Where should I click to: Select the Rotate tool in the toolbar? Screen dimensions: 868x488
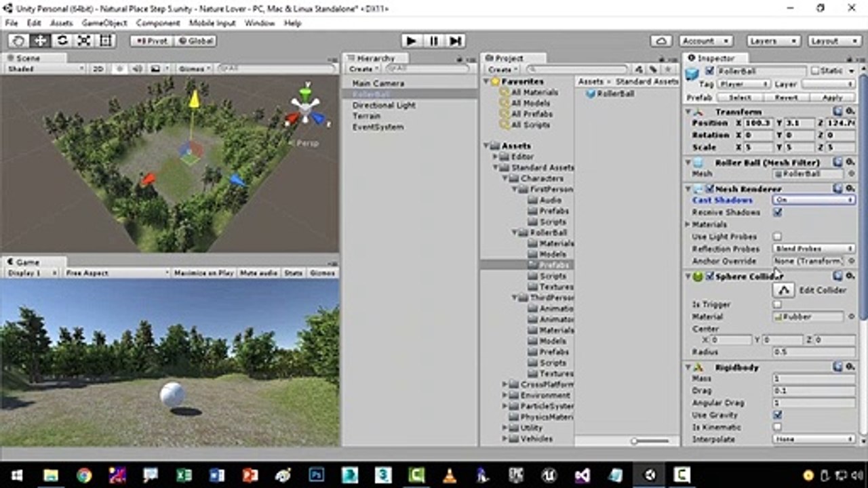(x=62, y=41)
